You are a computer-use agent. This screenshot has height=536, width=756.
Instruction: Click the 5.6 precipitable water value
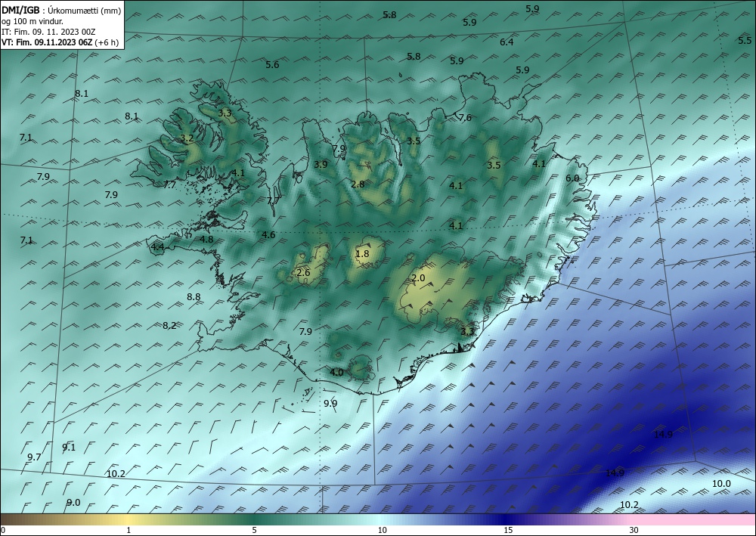pos(272,64)
